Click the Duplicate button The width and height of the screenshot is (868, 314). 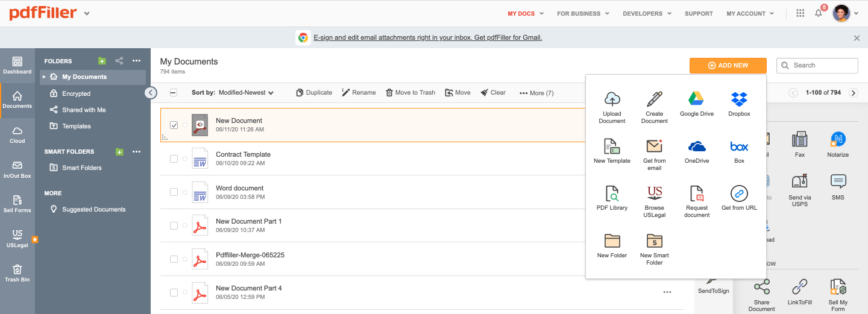click(314, 93)
